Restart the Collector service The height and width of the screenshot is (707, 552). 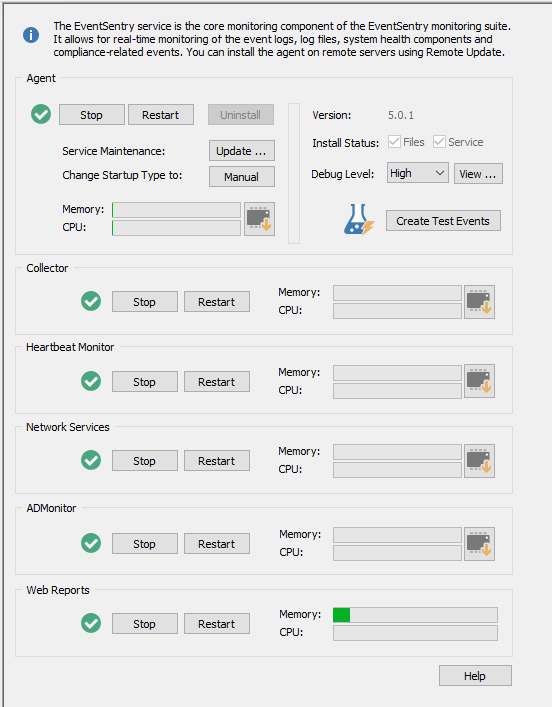coord(217,302)
